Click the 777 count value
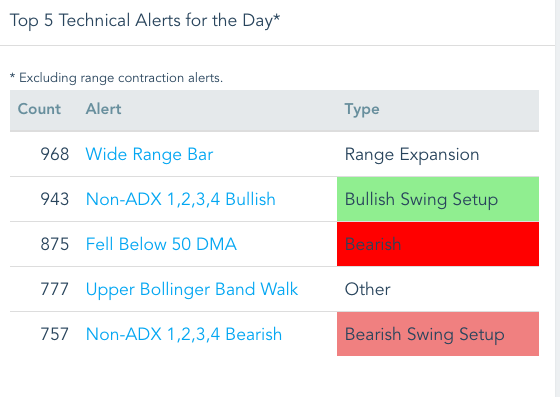Image resolution: width=560 pixels, height=397 pixels. pyautogui.click(x=54, y=290)
